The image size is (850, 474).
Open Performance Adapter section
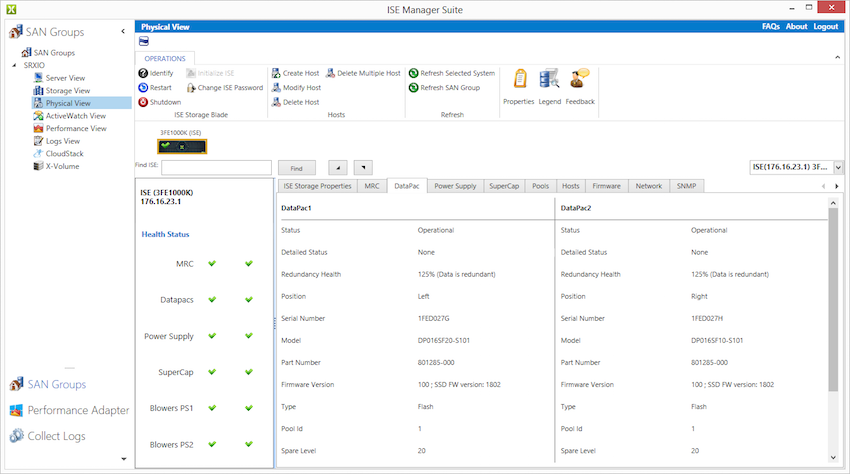coord(69,411)
